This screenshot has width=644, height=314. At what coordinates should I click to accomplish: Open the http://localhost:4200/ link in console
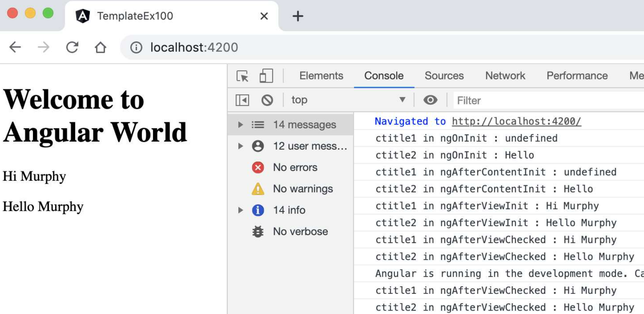coord(516,121)
